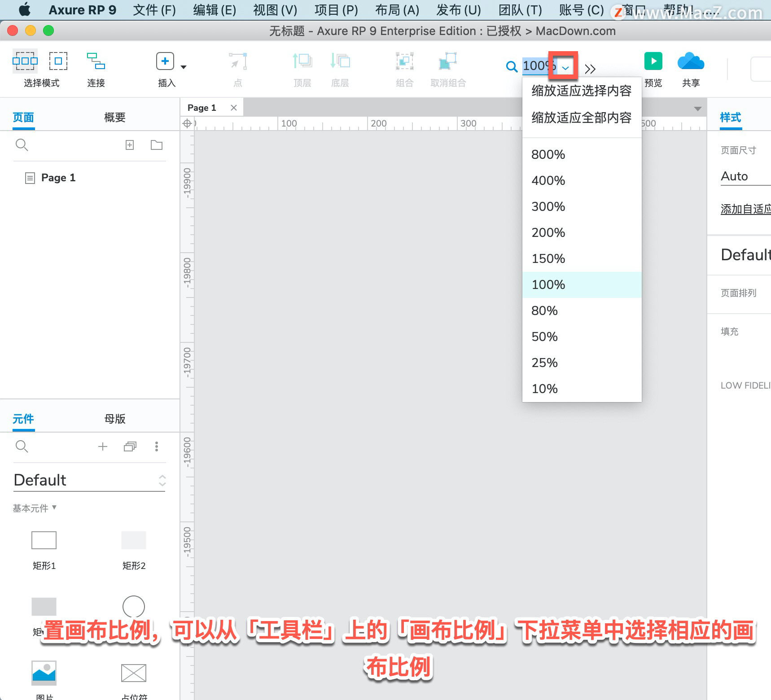
Task: Close the Page 1 tab
Action: (234, 108)
